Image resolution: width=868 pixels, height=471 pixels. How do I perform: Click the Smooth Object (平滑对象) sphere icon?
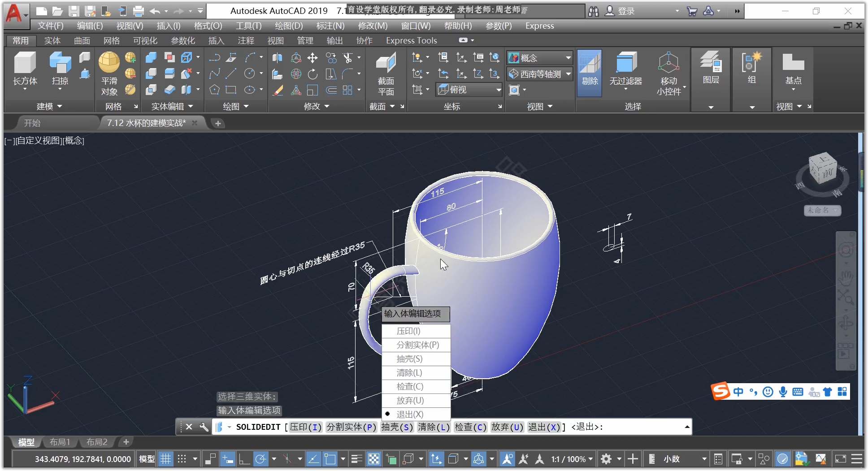coord(109,62)
